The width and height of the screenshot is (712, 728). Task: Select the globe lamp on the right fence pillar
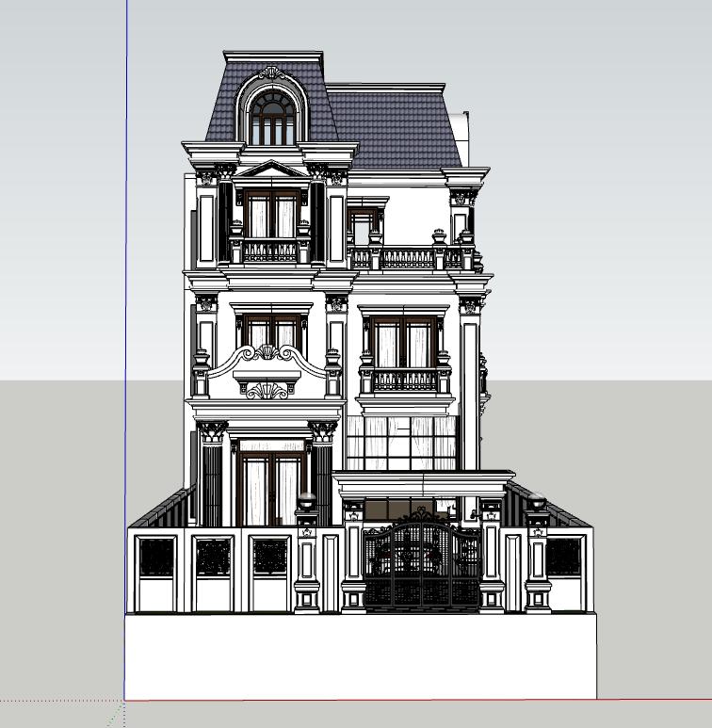(537, 501)
